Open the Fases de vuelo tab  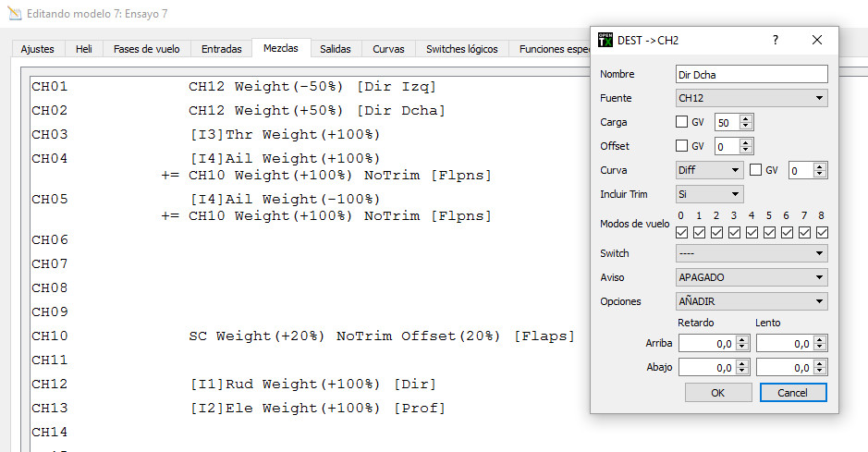click(x=146, y=49)
